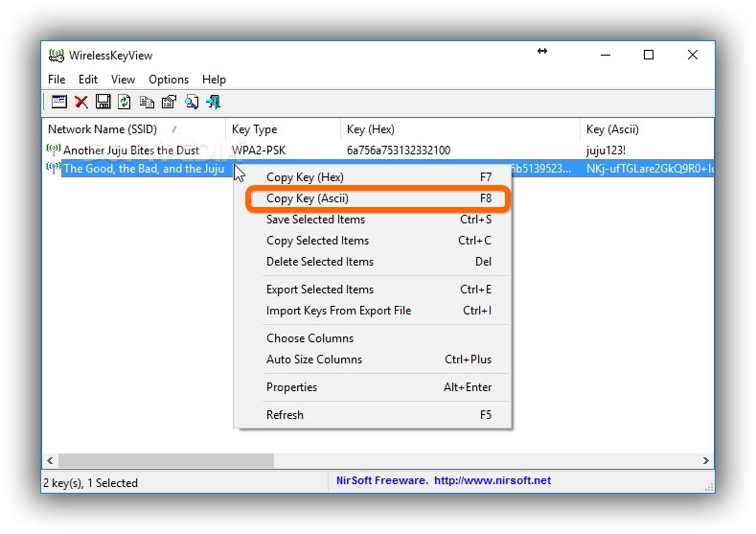Select Save Selected Items in context menu
Viewport: 756px width, 534px height.
(372, 220)
